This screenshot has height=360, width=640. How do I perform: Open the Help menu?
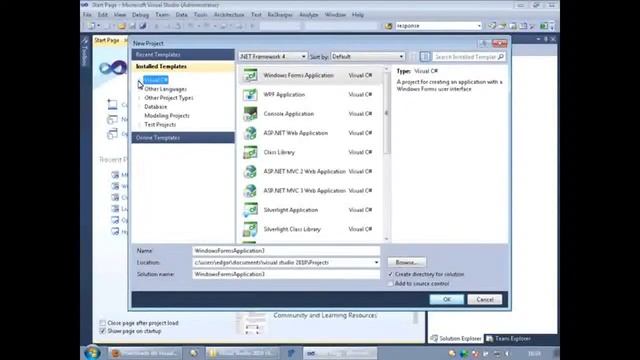pyautogui.click(x=358, y=15)
